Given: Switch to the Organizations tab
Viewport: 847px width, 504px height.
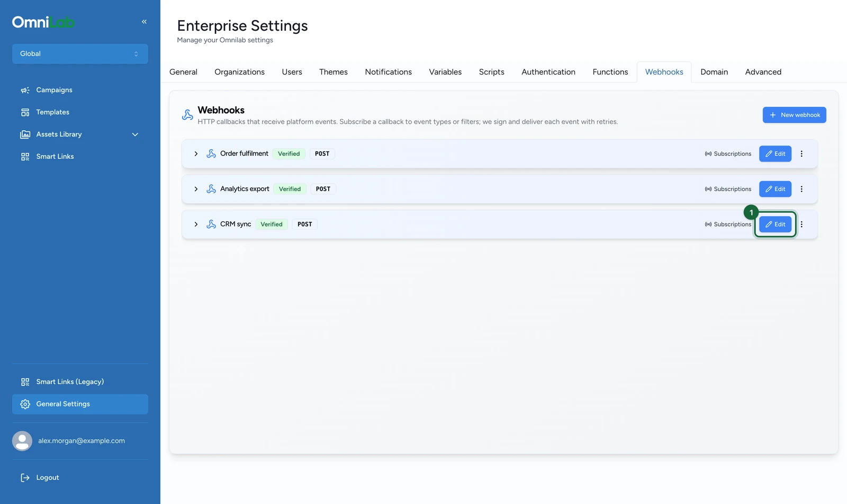Looking at the screenshot, I should pos(239,72).
